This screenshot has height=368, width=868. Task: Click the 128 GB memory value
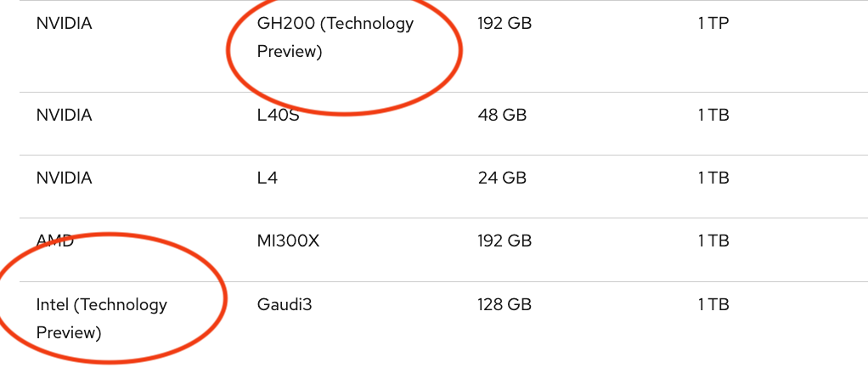click(504, 303)
